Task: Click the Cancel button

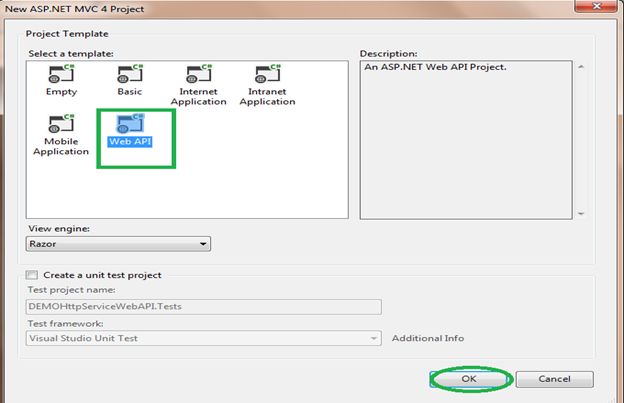Action: pyautogui.click(x=554, y=379)
